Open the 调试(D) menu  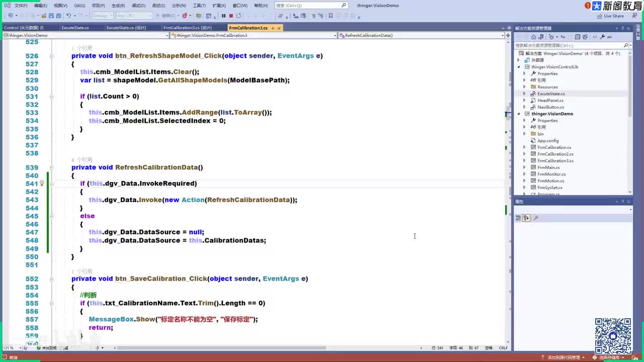[138, 6]
